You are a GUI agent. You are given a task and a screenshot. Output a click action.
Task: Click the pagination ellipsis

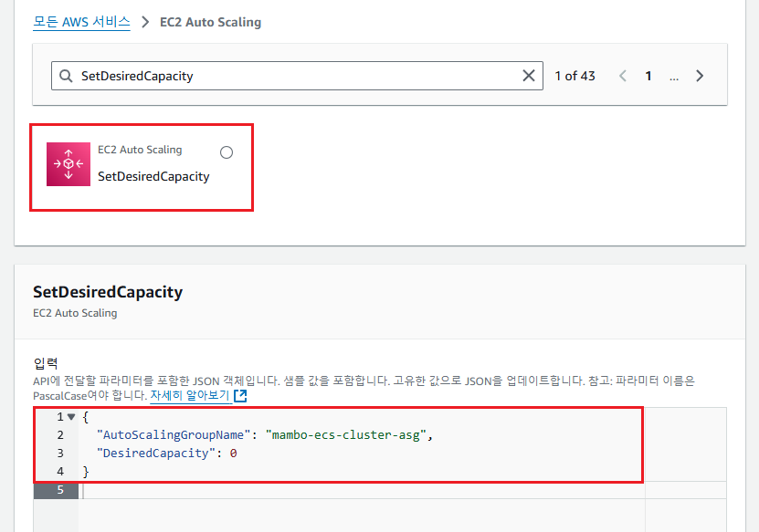(x=674, y=76)
